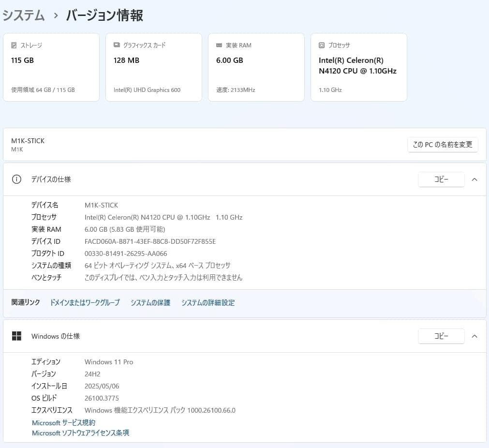The width and height of the screenshot is (489, 448).
Task: Click the storage icon on the ストレージ card
Action: click(13, 45)
